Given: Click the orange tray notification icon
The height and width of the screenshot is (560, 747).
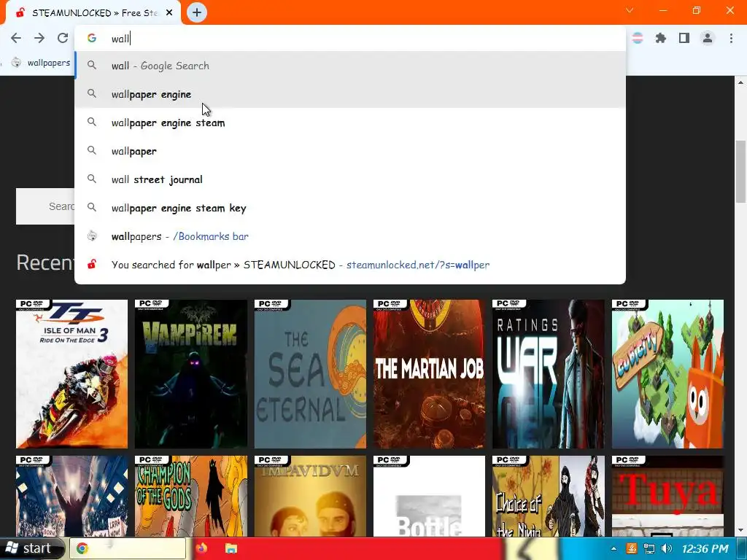Looking at the screenshot, I should (631, 549).
